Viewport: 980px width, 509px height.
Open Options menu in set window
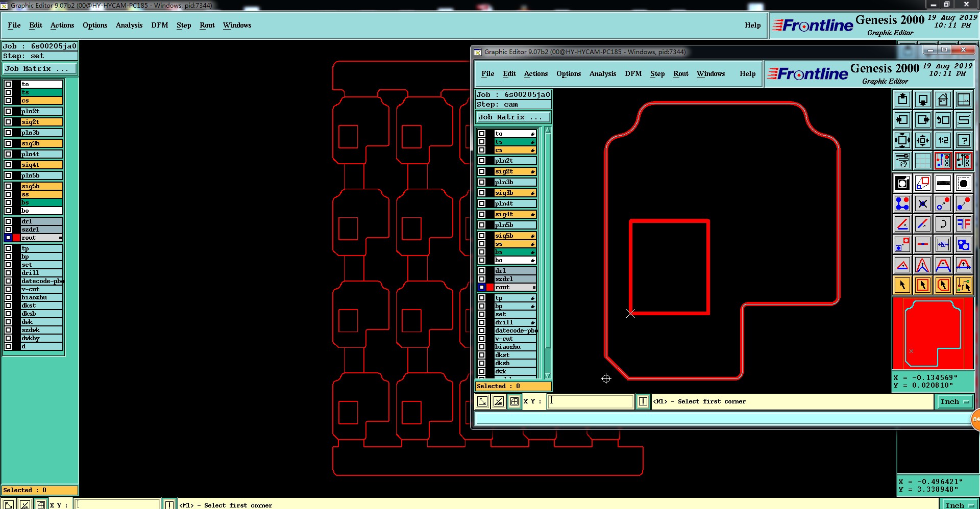pos(95,25)
